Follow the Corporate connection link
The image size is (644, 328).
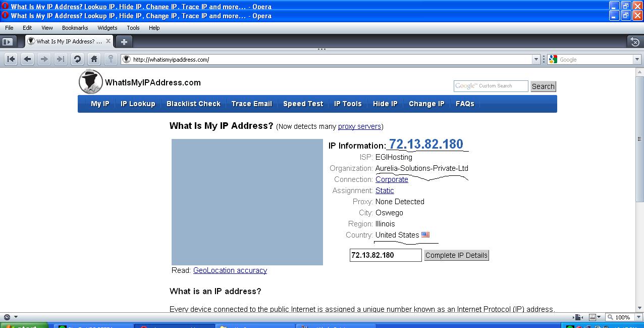[x=392, y=179]
